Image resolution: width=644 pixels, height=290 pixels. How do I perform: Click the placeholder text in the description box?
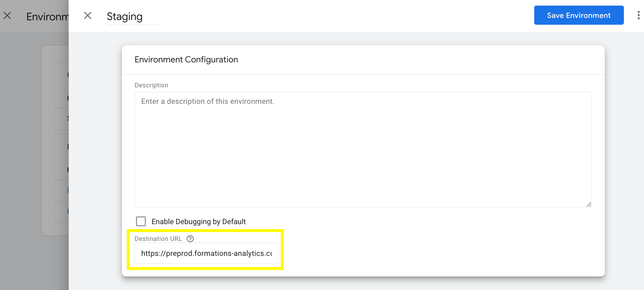pos(208,101)
